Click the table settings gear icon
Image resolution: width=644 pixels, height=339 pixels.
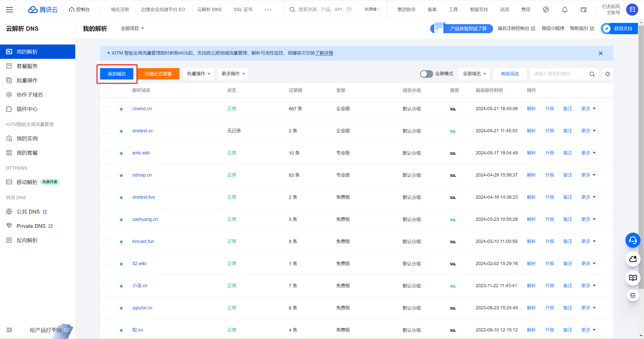tap(608, 74)
